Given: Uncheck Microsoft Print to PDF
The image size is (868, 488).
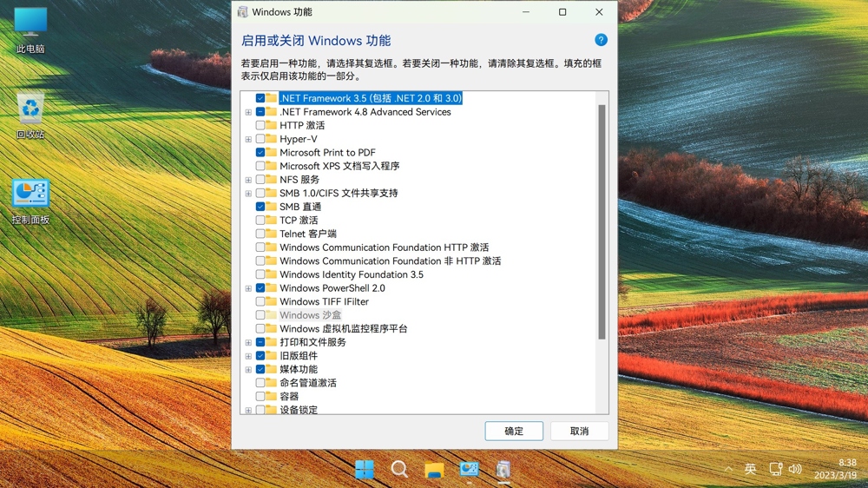Looking at the screenshot, I should click(260, 153).
